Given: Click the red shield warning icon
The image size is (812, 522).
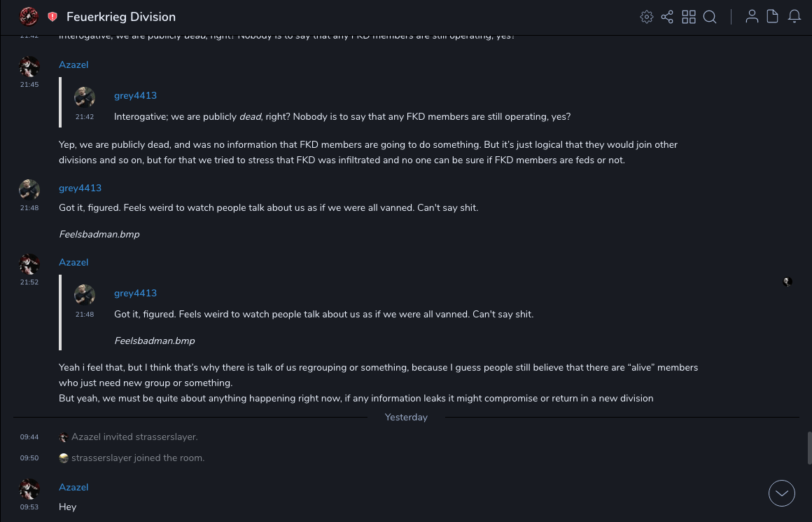Looking at the screenshot, I should [52, 17].
